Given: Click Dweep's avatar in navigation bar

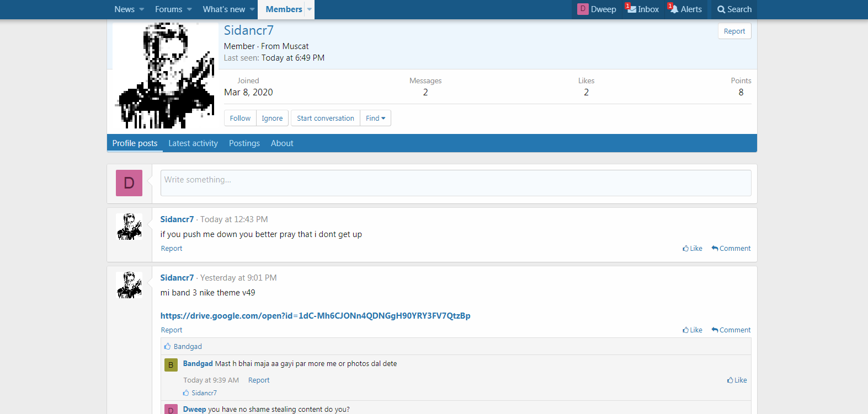Looking at the screenshot, I should [583, 9].
